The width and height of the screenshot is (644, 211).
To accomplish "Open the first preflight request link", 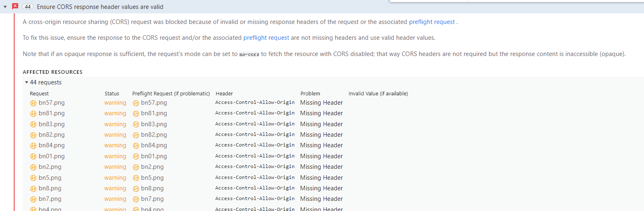I will pos(432,22).
